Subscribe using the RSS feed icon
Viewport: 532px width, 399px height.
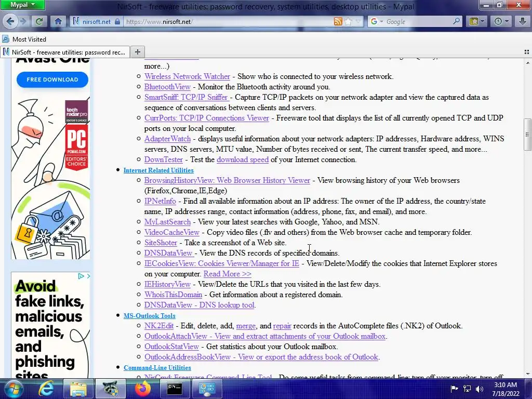point(338,22)
